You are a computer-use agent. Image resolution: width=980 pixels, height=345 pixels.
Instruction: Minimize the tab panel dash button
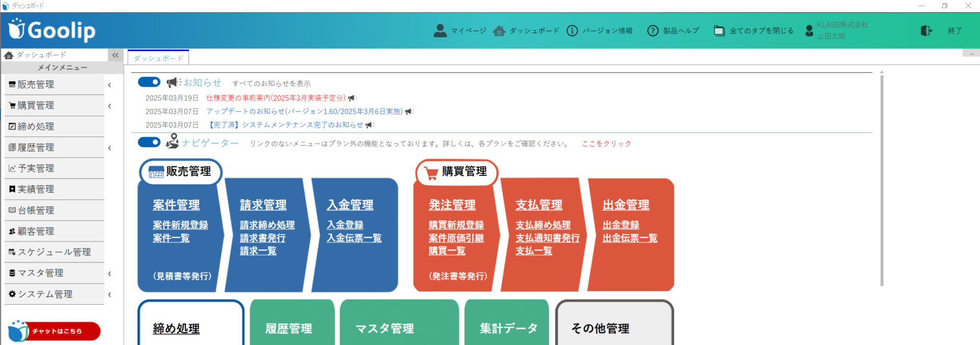(971, 53)
